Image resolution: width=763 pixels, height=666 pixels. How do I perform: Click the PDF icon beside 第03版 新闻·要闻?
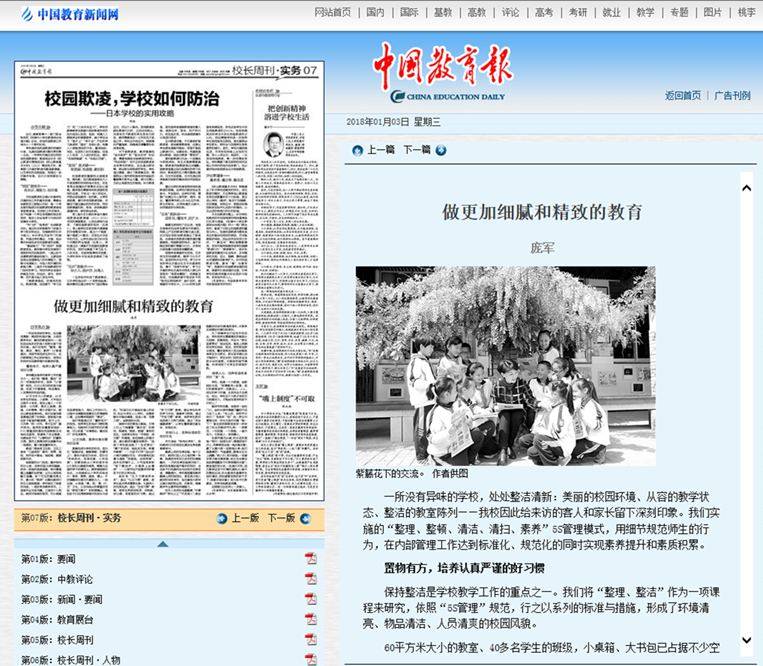(x=311, y=599)
